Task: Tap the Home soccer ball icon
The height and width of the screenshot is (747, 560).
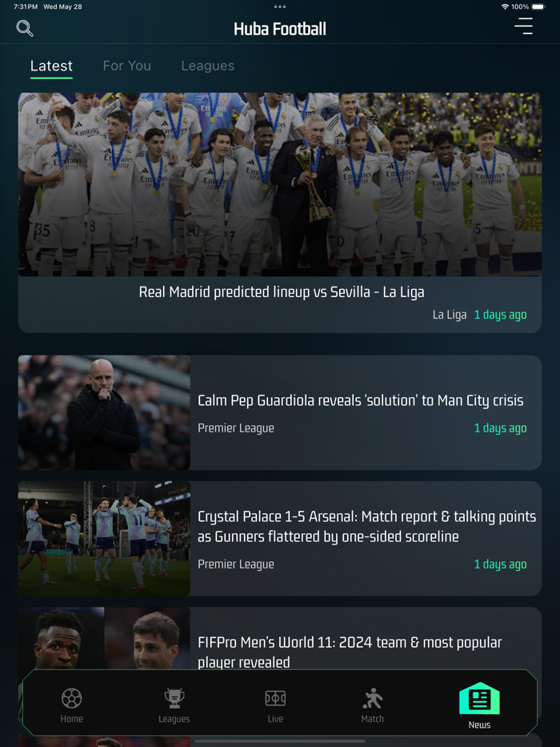Action: pos(71,698)
